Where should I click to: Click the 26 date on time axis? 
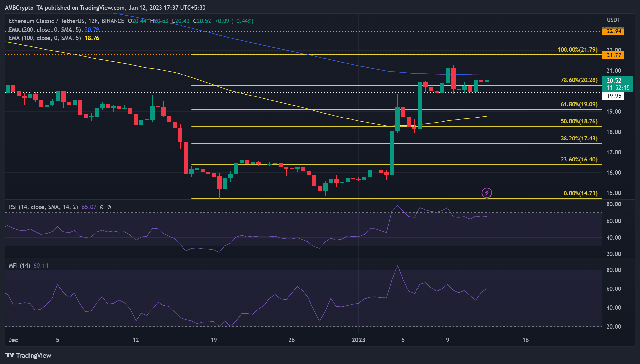(291, 340)
